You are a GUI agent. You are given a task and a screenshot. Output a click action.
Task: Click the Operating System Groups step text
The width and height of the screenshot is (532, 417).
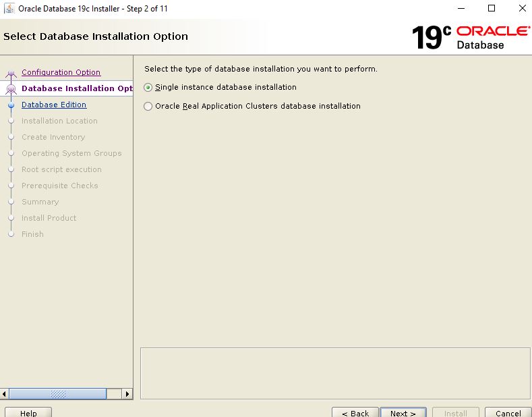coord(71,153)
